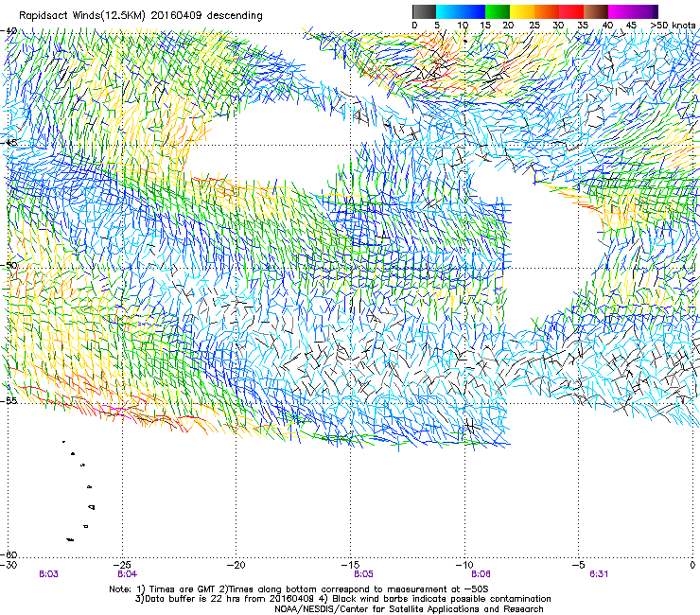Click the '-45' latitude axis label
Image resolution: width=700 pixels, height=615 pixels.
coord(9,143)
